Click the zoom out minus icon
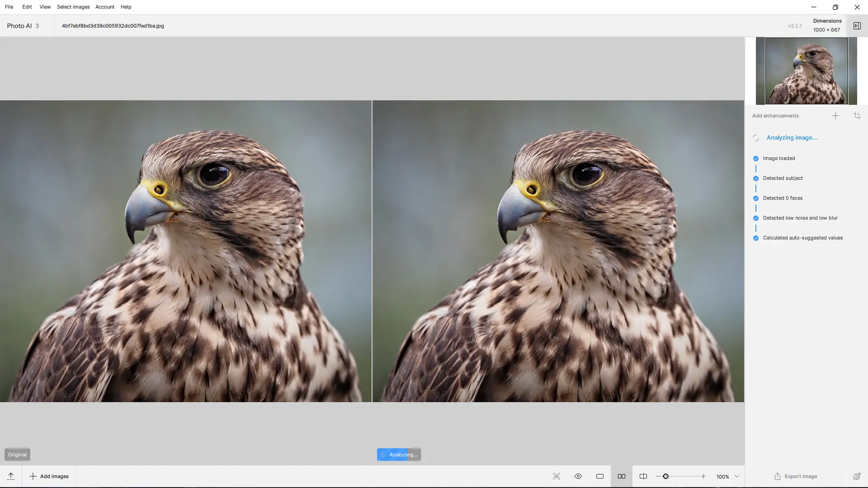Viewport: 868px width, 488px height. click(658, 476)
